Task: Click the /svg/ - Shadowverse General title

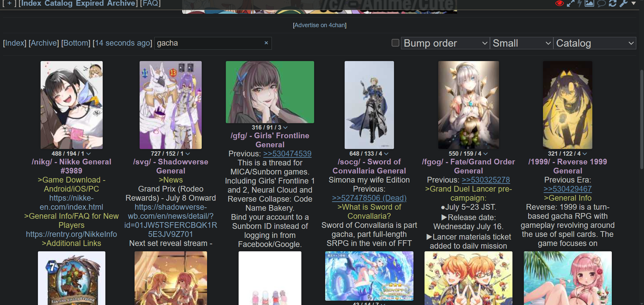Action: [x=170, y=166]
